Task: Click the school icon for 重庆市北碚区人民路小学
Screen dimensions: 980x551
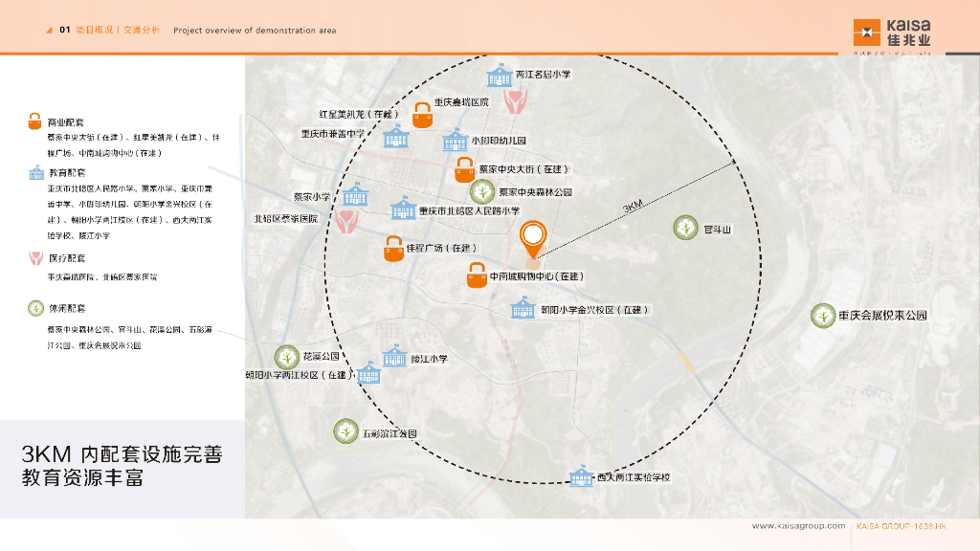Action: click(403, 208)
